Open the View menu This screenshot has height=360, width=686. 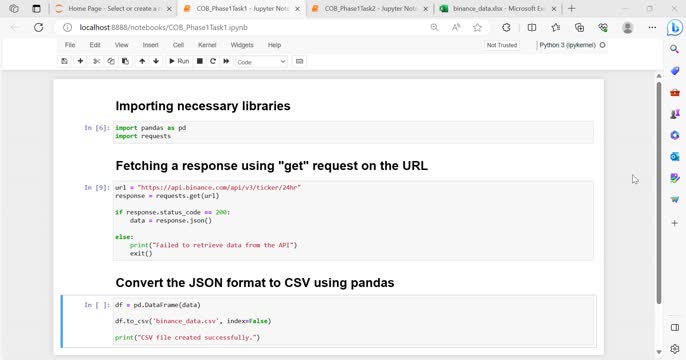pos(122,45)
